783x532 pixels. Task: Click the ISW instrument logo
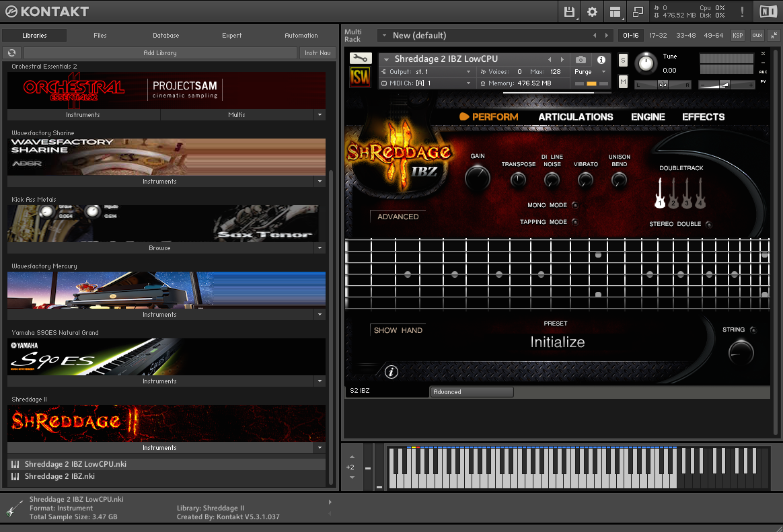pos(360,77)
